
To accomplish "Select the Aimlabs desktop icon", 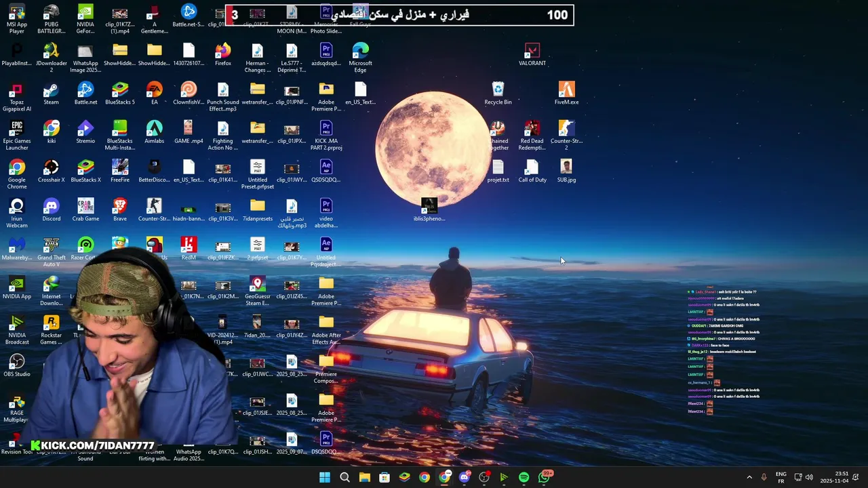I will click(x=155, y=132).
